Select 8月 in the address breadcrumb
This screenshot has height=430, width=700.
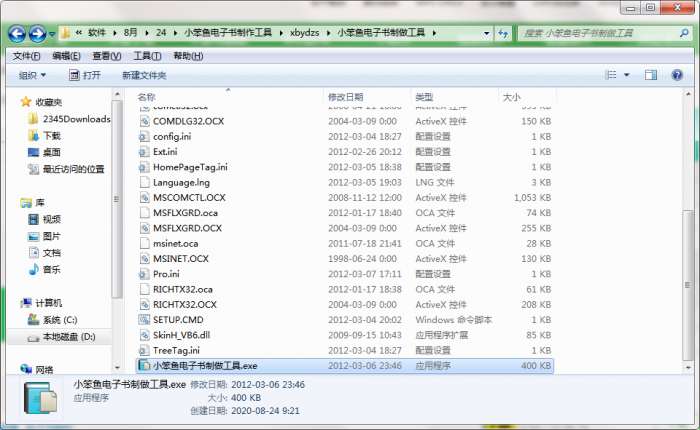click(130, 33)
